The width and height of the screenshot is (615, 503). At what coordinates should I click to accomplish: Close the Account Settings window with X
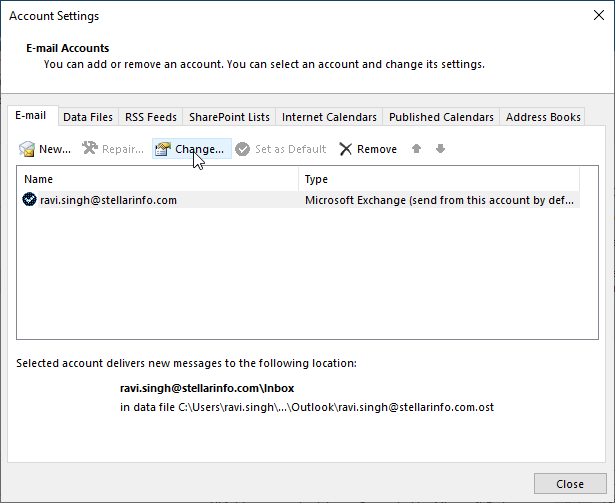599,15
